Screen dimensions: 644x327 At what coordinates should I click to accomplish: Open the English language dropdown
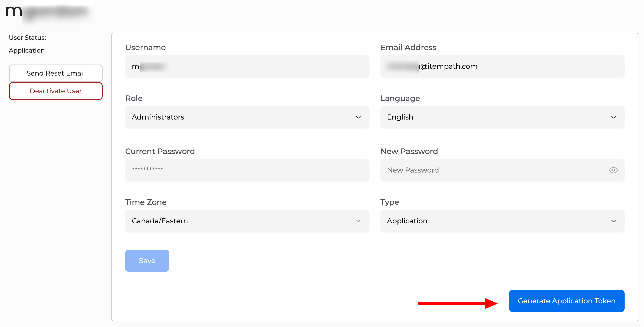502,117
